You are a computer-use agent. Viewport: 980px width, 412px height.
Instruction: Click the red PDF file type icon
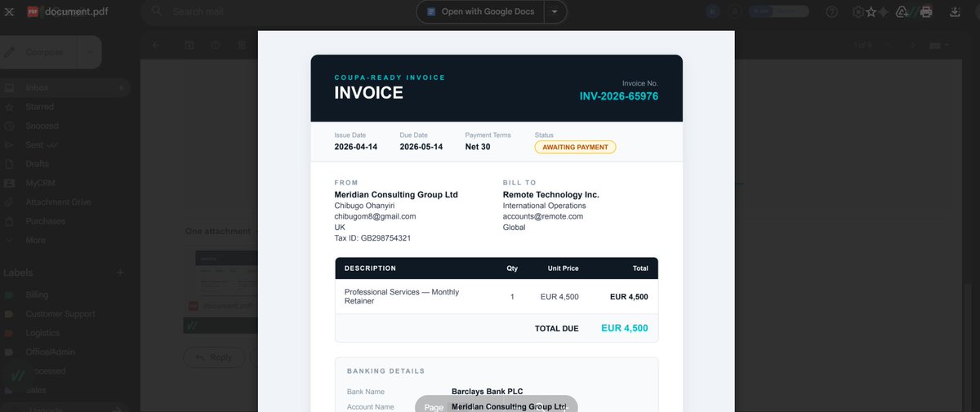pyautogui.click(x=33, y=12)
